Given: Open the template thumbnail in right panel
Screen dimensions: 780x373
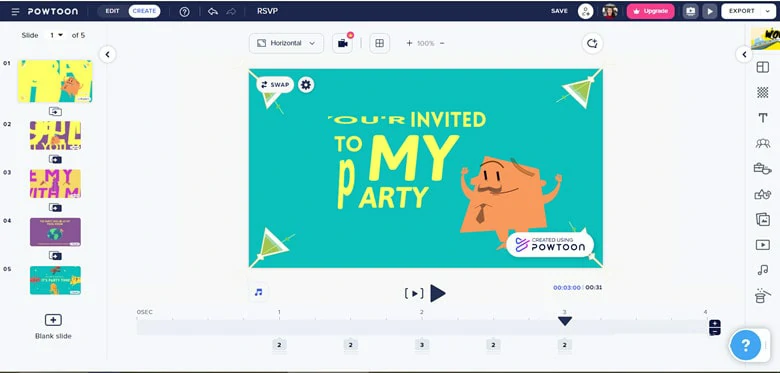Looking at the screenshot, I should tap(765, 39).
